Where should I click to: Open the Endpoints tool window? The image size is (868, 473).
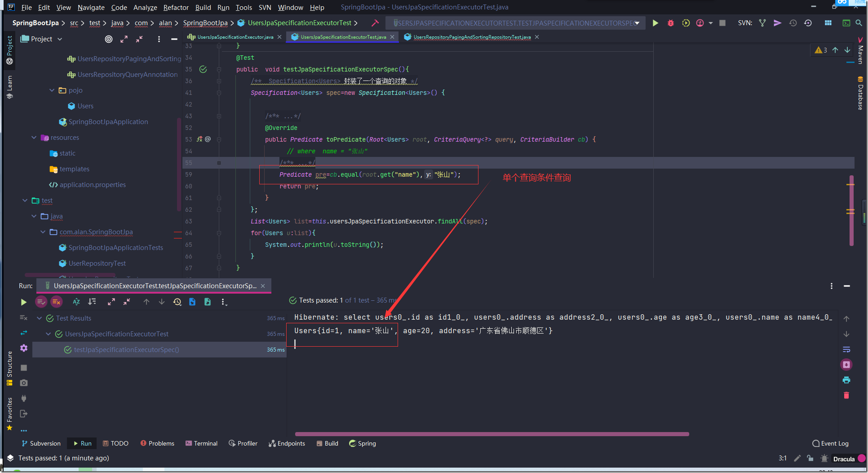click(x=287, y=443)
